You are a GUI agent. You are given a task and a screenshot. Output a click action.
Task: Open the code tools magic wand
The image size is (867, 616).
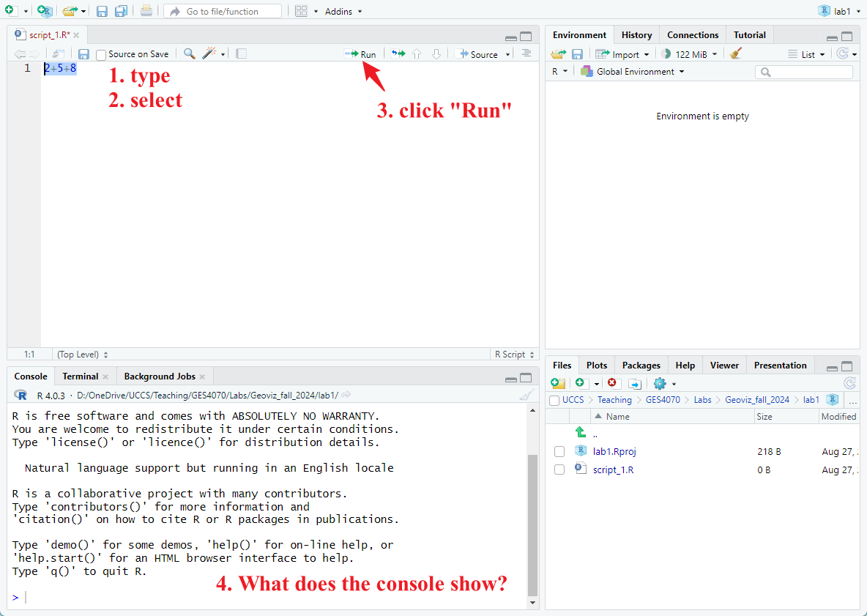tap(209, 53)
